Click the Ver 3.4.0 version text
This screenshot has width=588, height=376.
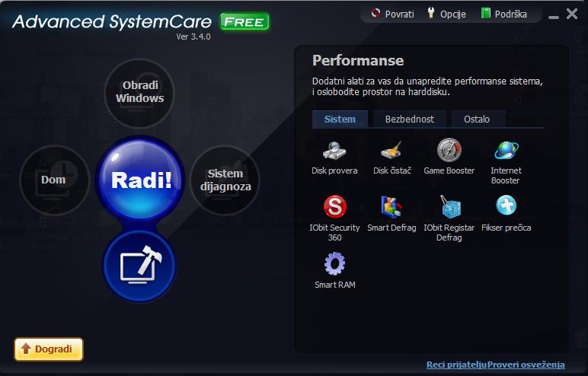(x=193, y=37)
